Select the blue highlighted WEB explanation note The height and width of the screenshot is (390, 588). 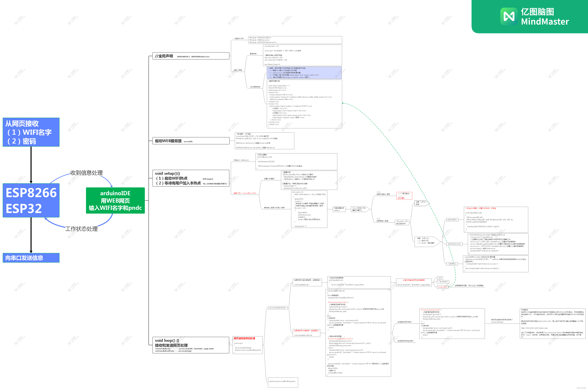(304, 73)
